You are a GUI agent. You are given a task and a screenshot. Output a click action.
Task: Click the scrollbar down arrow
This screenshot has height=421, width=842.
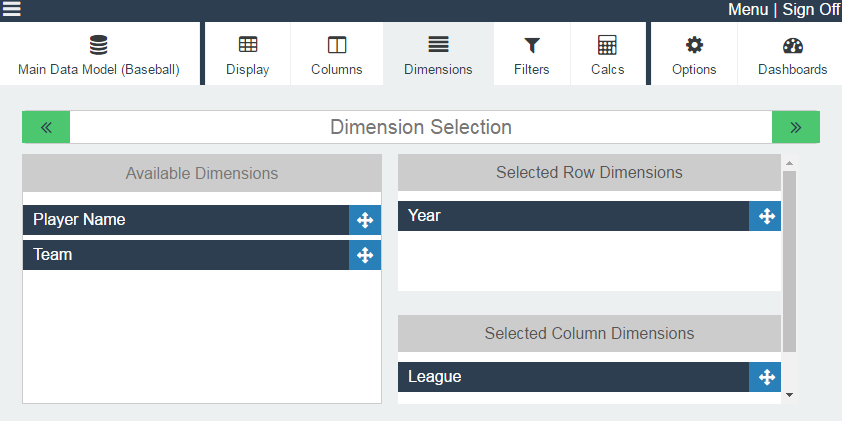pyautogui.click(x=789, y=395)
